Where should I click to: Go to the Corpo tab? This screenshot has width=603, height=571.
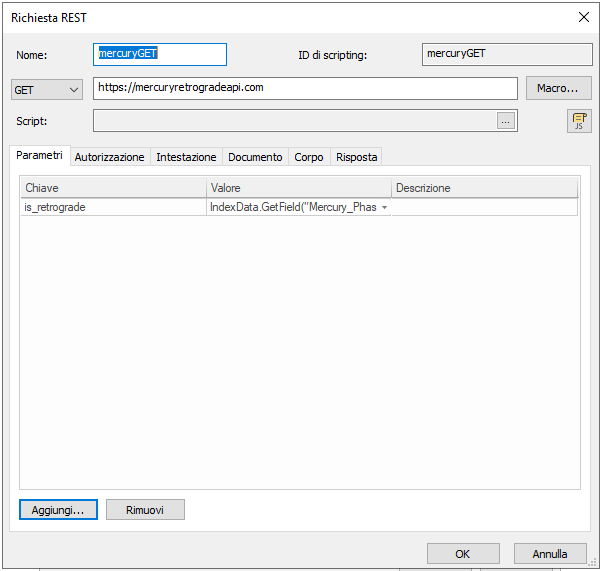[x=309, y=157]
